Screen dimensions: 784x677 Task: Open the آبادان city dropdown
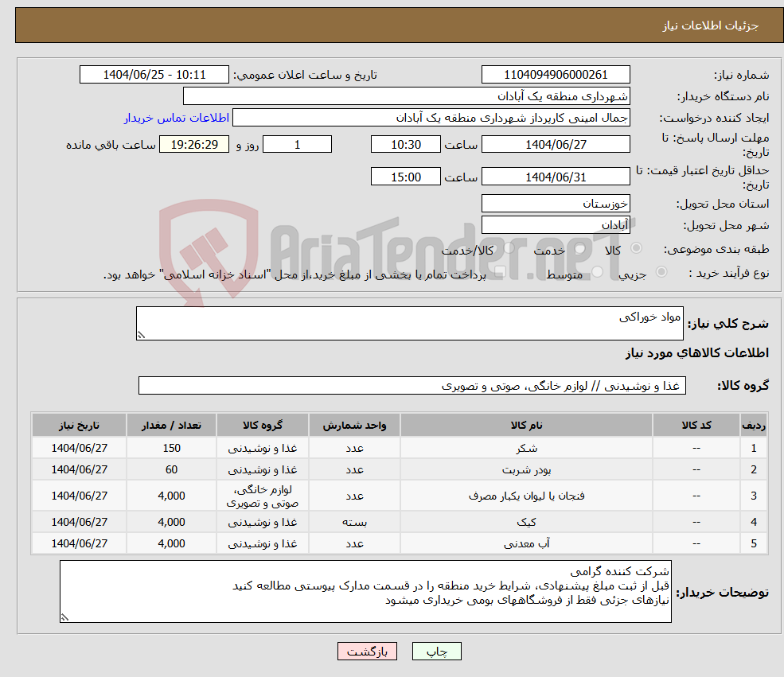pyautogui.click(x=556, y=224)
